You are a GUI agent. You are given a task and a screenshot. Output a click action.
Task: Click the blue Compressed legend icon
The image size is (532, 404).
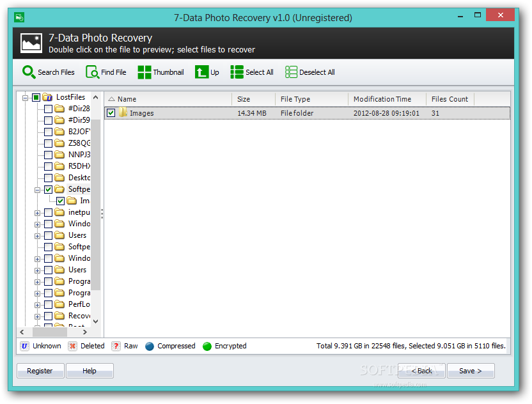[149, 346]
